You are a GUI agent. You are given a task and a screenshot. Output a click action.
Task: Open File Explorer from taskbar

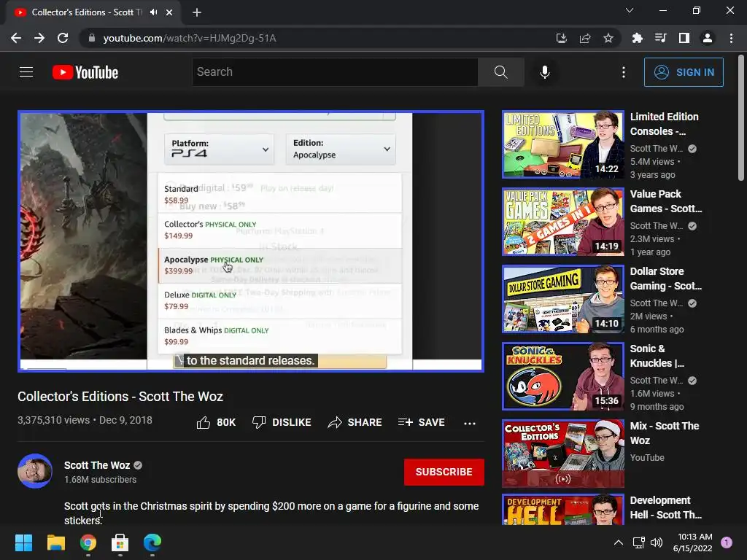point(55,542)
